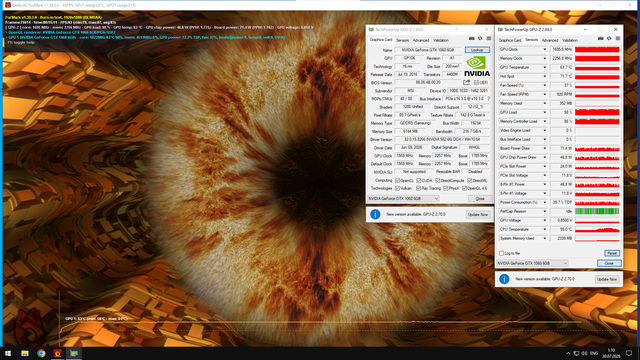Click screenshot camera icon in Sensors window

tap(600, 38)
